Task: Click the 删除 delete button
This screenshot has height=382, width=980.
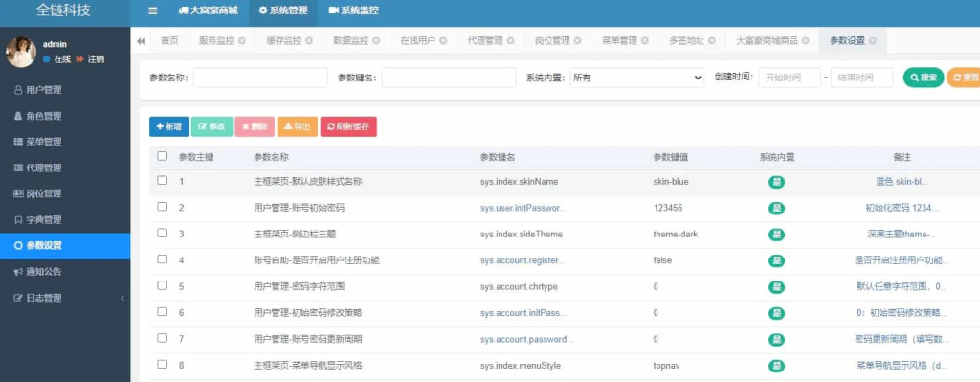Action: [255, 126]
